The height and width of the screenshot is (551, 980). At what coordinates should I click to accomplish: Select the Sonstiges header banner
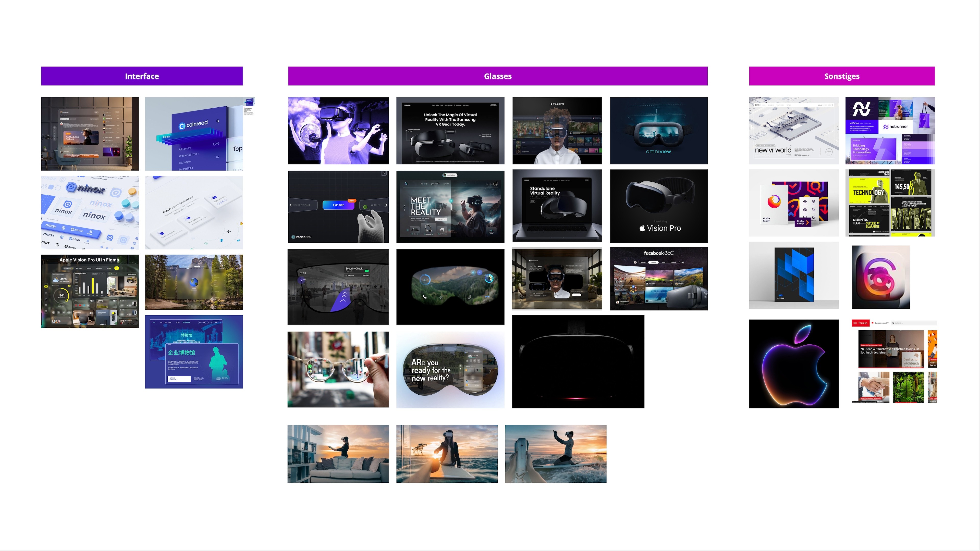pos(841,76)
